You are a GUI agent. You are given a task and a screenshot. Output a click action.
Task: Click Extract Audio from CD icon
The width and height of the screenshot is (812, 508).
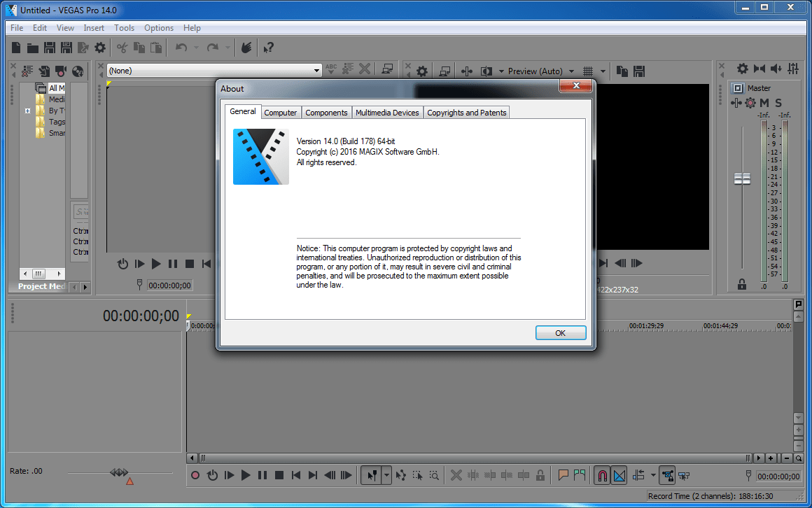click(78, 71)
